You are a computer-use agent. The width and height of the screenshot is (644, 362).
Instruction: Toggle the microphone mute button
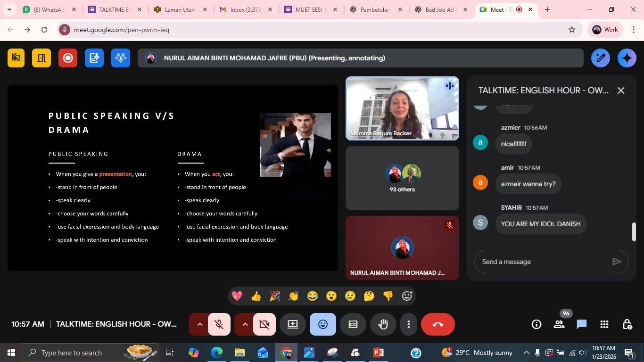click(219, 324)
